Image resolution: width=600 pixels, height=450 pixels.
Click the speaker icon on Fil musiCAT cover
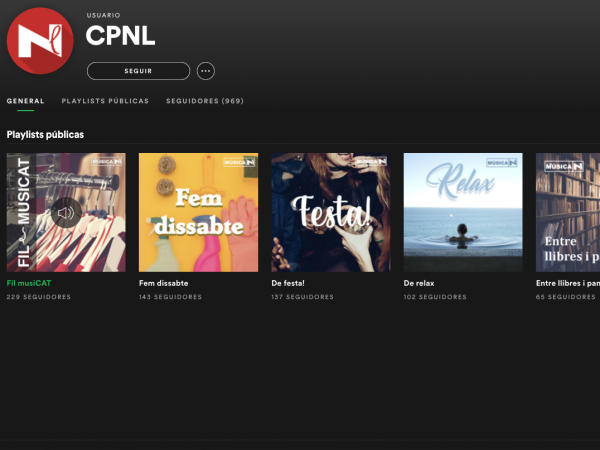[x=66, y=213]
